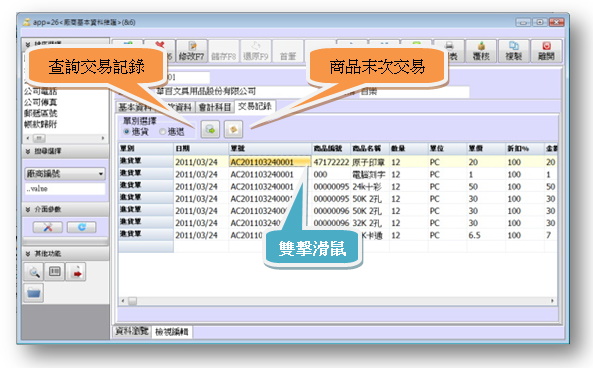
Task: Click the grid's horizontal scrollbar thumb
Action: pos(132,301)
